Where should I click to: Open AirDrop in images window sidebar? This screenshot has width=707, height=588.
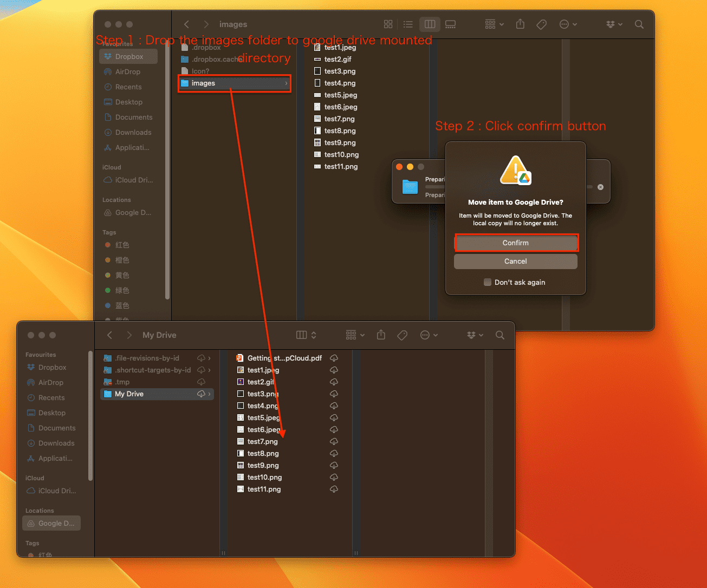pyautogui.click(x=128, y=71)
